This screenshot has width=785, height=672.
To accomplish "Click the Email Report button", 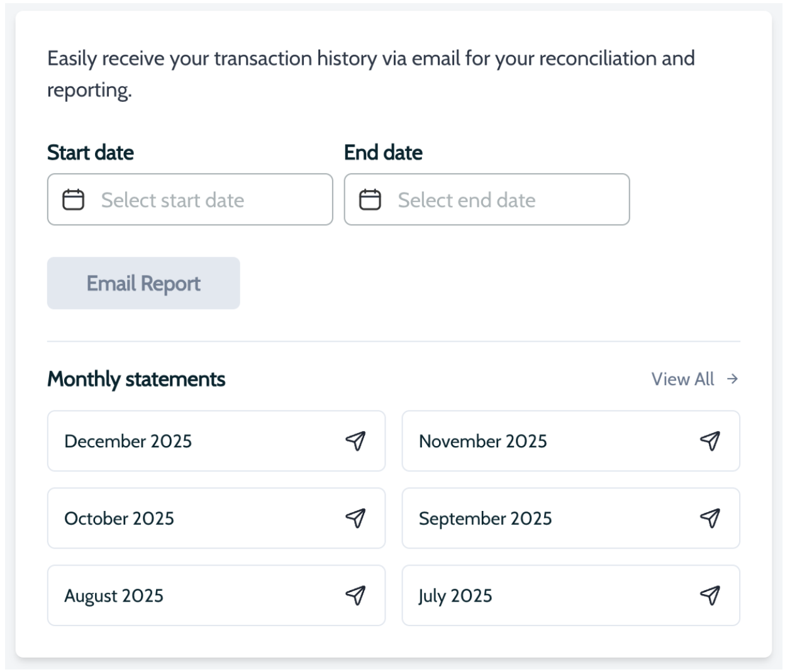I will [143, 283].
